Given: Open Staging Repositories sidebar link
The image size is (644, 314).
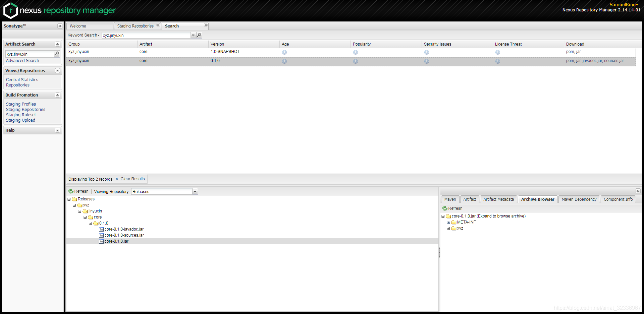Looking at the screenshot, I should click(x=25, y=110).
